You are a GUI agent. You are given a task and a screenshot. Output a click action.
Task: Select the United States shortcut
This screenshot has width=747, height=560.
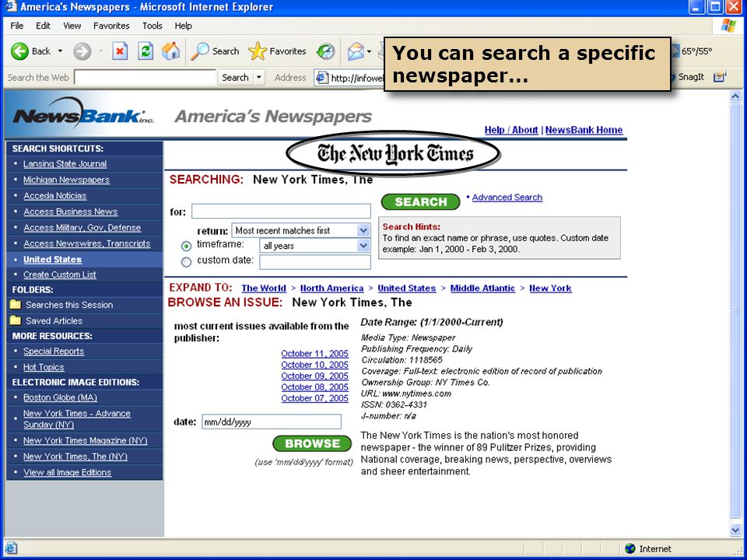52,260
